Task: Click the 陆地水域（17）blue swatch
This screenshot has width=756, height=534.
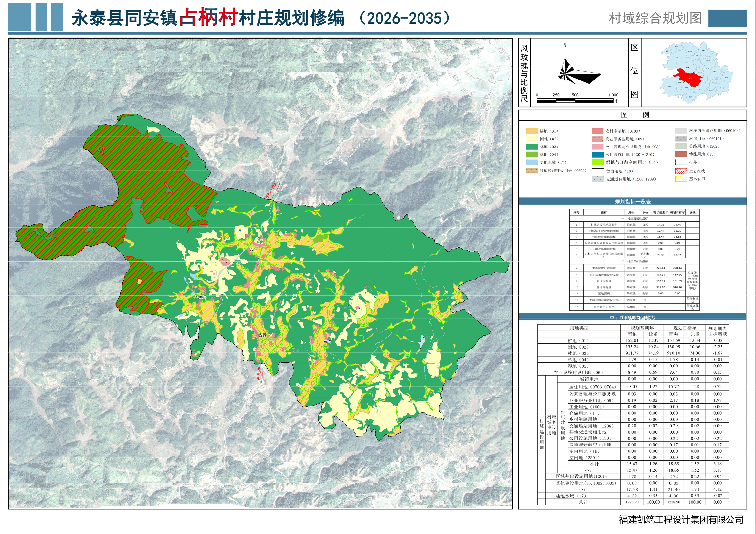Action: point(532,162)
